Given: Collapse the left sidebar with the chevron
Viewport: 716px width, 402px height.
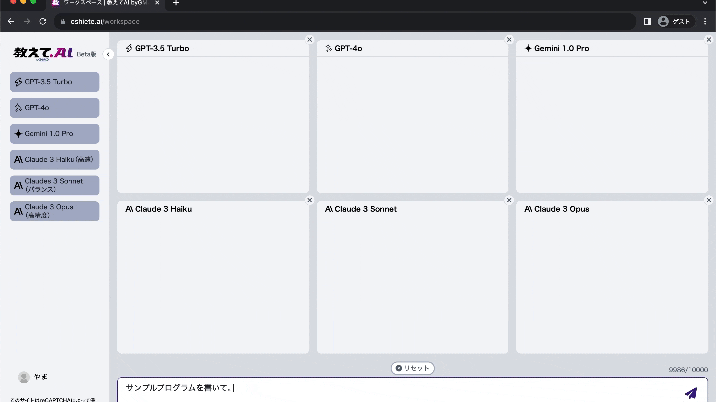Looking at the screenshot, I should pyautogui.click(x=108, y=54).
